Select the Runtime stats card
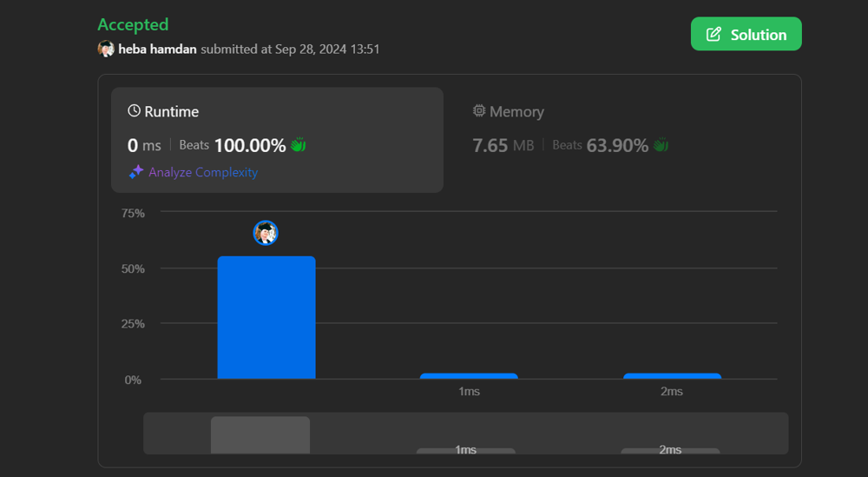Image resolution: width=868 pixels, height=477 pixels. coord(277,139)
